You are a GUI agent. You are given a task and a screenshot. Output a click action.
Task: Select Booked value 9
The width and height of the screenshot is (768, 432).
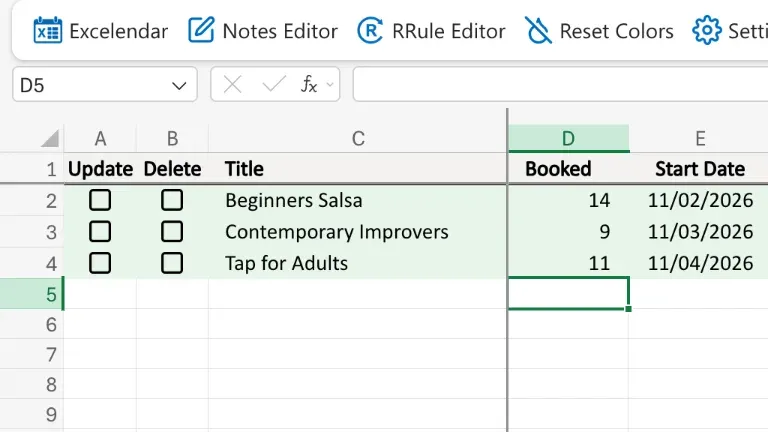pyautogui.click(x=569, y=232)
